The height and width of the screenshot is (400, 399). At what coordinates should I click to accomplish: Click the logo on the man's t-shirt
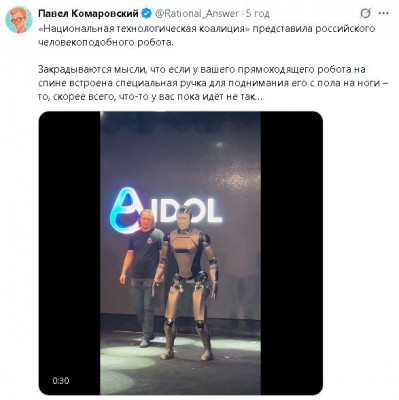(x=150, y=241)
